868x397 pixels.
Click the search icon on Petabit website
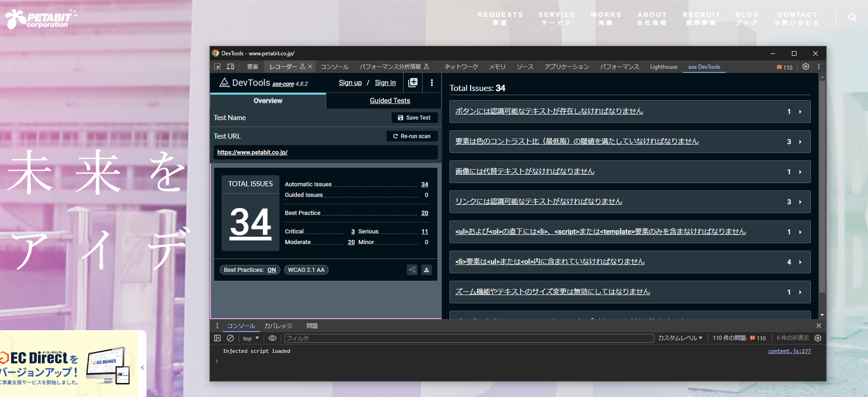pos(852,18)
